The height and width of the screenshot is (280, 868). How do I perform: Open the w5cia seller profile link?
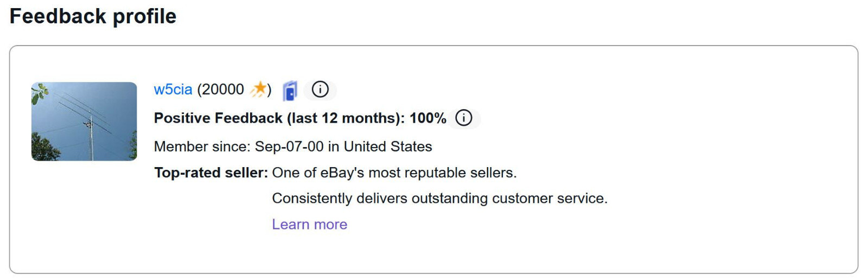173,90
